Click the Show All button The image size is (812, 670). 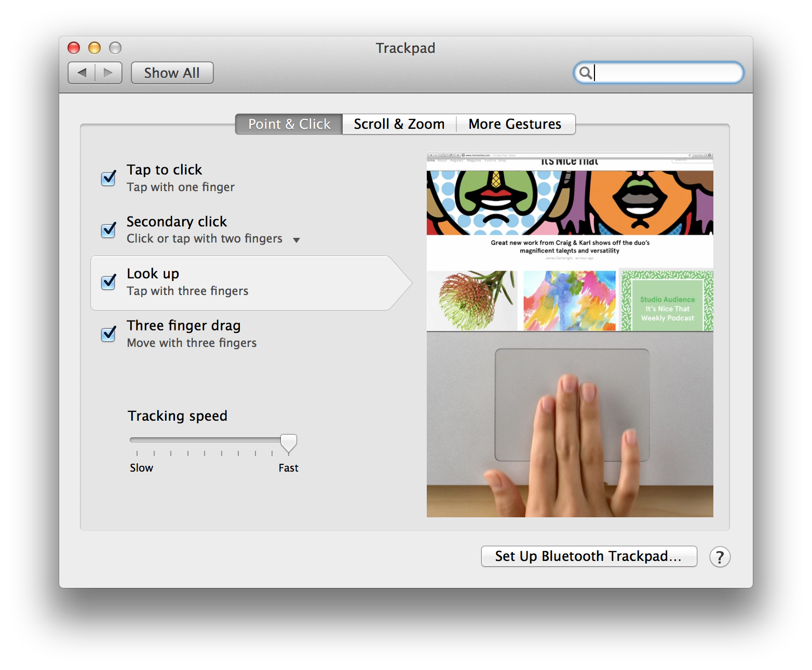(x=172, y=73)
